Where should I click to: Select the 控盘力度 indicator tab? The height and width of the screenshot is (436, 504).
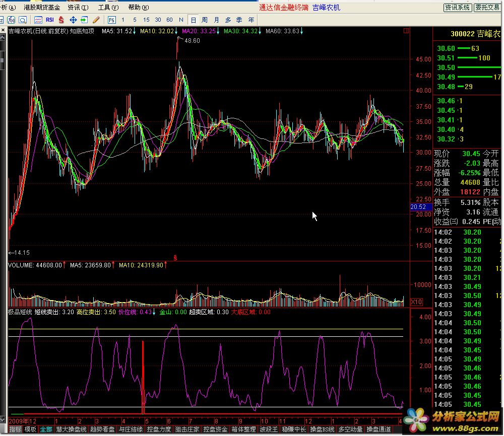coord(159,429)
